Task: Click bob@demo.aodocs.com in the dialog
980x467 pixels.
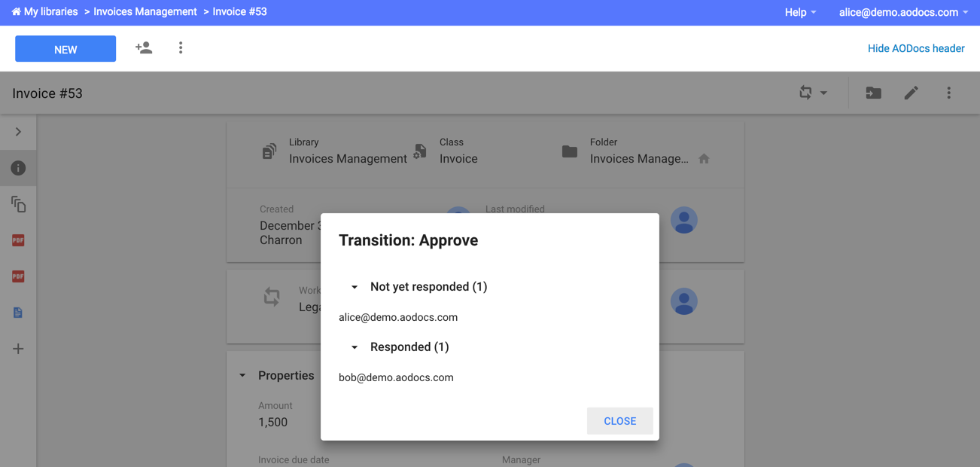Action: [396, 377]
